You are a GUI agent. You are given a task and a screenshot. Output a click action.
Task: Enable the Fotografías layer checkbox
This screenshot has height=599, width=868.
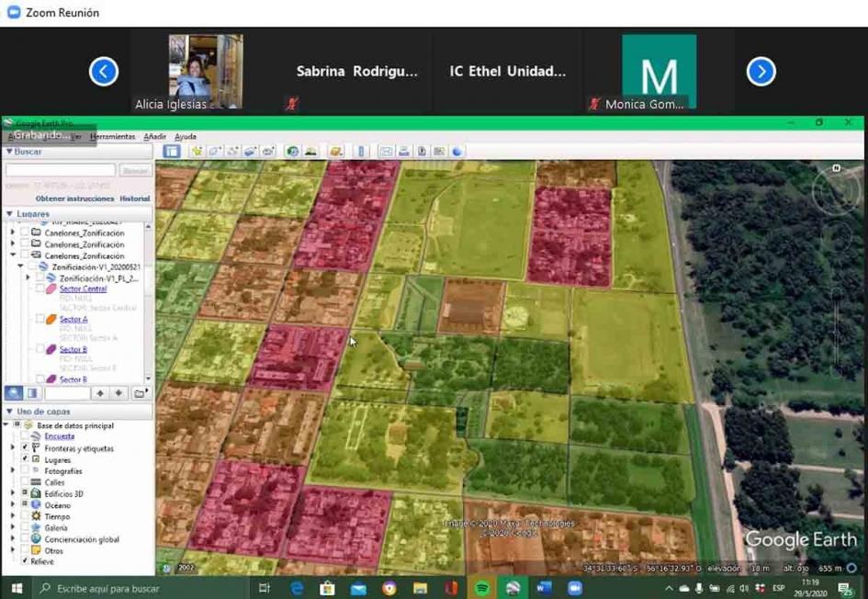(x=25, y=470)
